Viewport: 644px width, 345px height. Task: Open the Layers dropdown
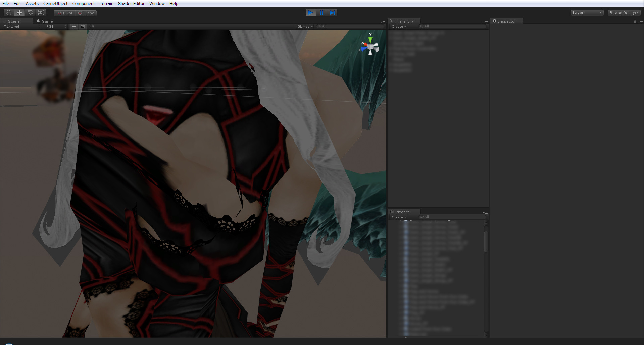(x=587, y=12)
